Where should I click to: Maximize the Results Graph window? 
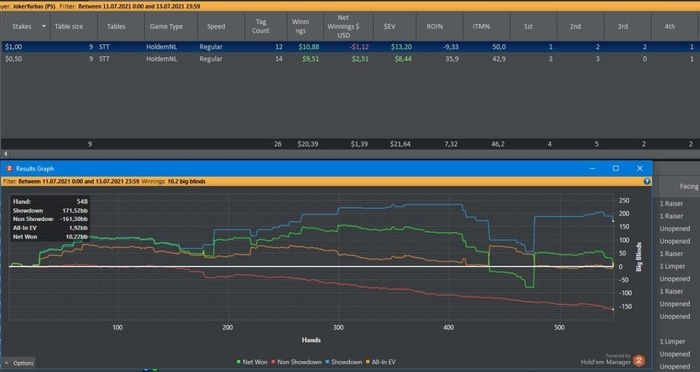point(616,168)
